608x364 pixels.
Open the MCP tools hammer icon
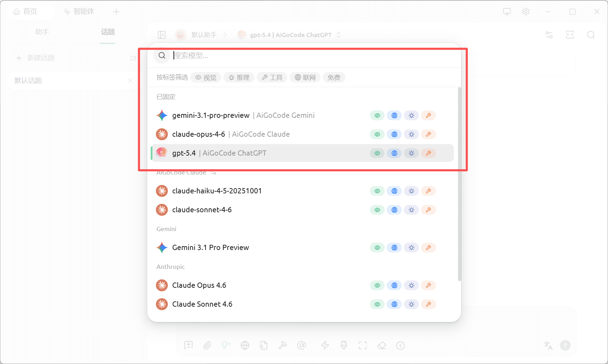click(x=282, y=345)
